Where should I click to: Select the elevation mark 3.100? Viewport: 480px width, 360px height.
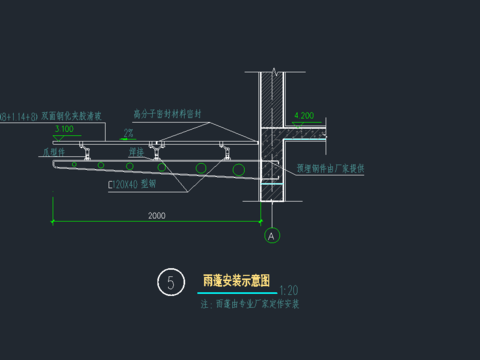[x=64, y=129]
